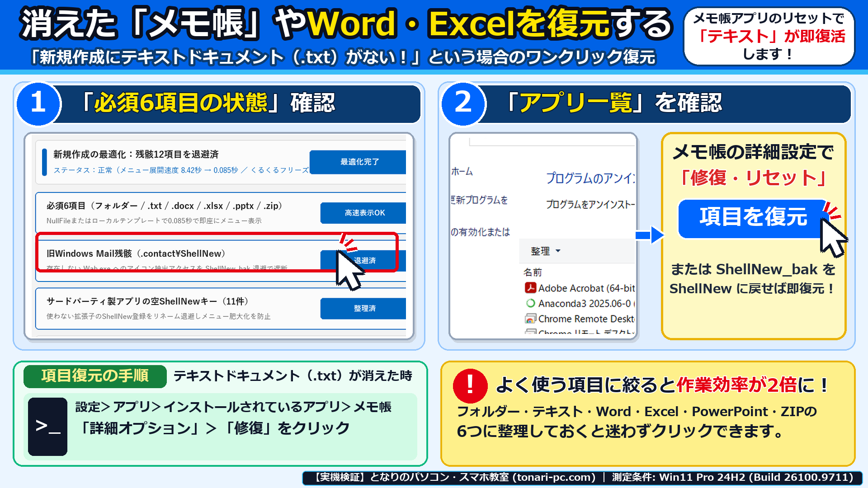Click the サードパーティ製アプリの空ShellNewキー row
The image size is (868, 488).
coord(221,309)
